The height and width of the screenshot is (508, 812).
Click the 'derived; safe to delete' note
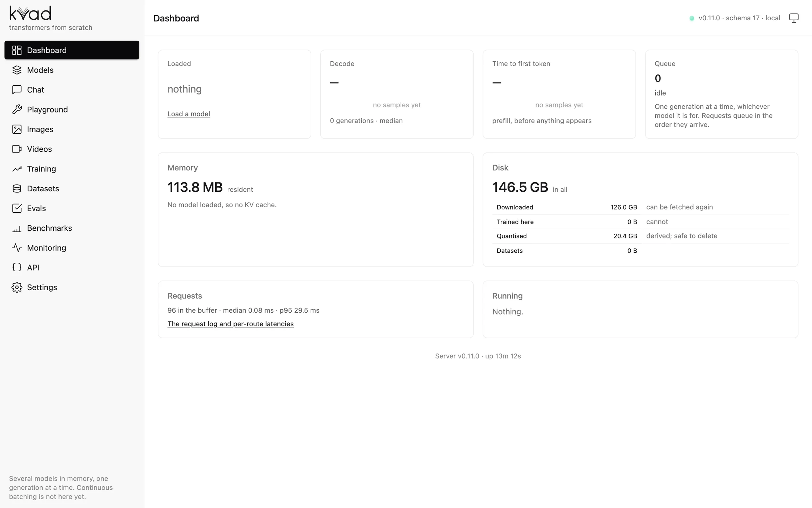(x=681, y=236)
